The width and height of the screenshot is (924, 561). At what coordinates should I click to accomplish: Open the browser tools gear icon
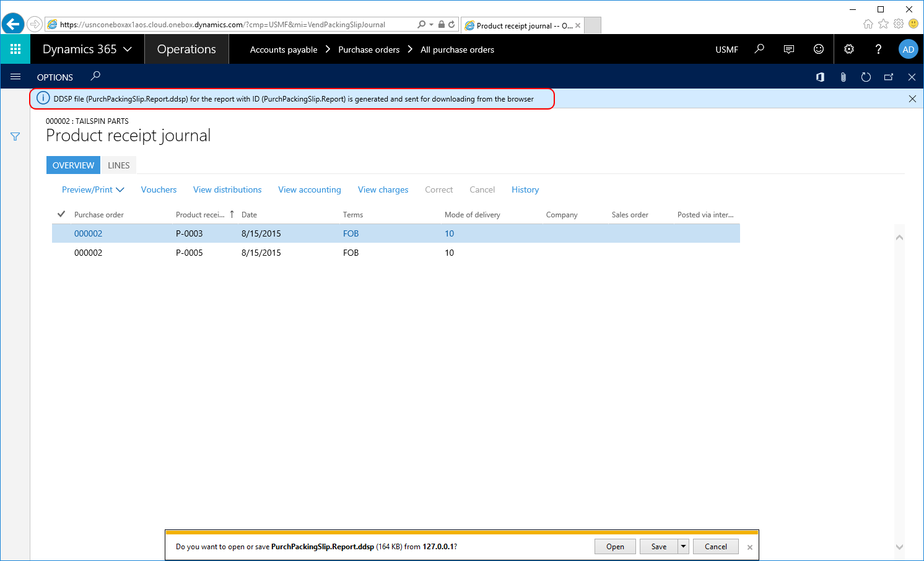(899, 24)
